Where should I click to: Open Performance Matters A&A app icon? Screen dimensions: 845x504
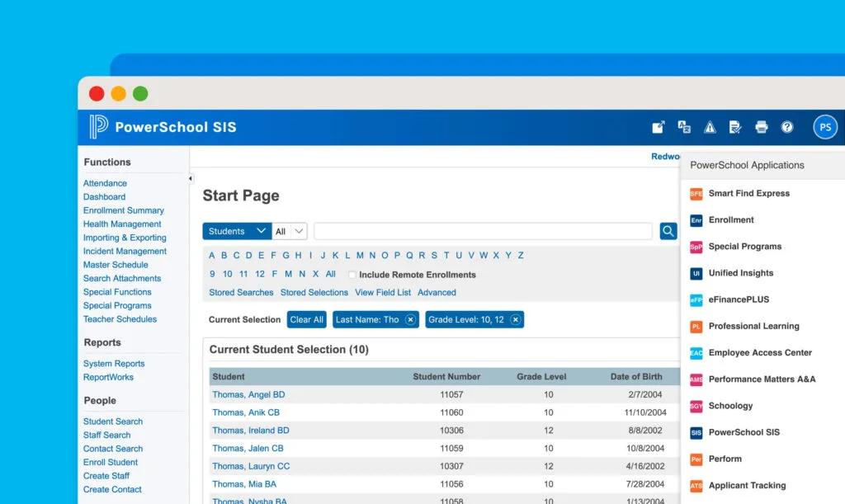pyautogui.click(x=696, y=379)
